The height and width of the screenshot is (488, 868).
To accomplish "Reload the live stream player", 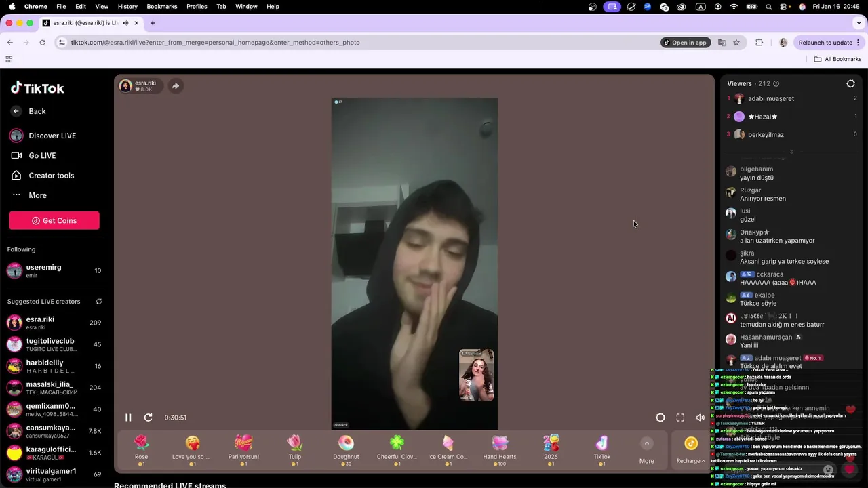I will (x=148, y=418).
